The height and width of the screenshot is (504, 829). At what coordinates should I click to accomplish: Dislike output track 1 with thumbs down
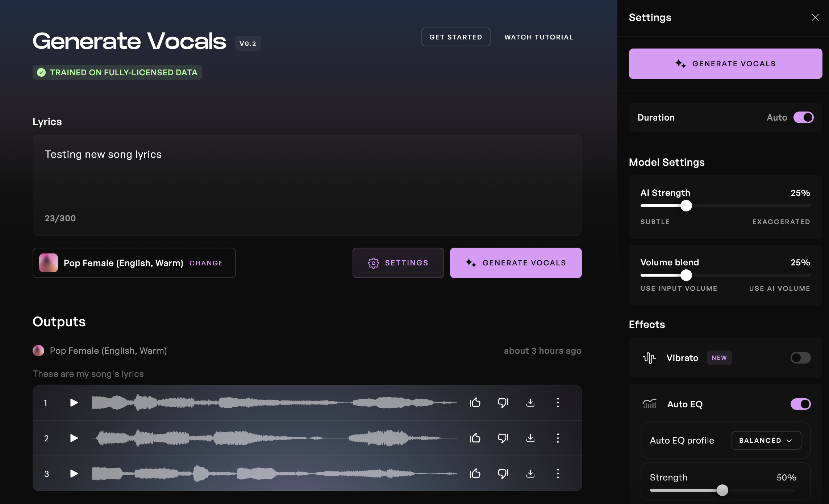tap(503, 403)
